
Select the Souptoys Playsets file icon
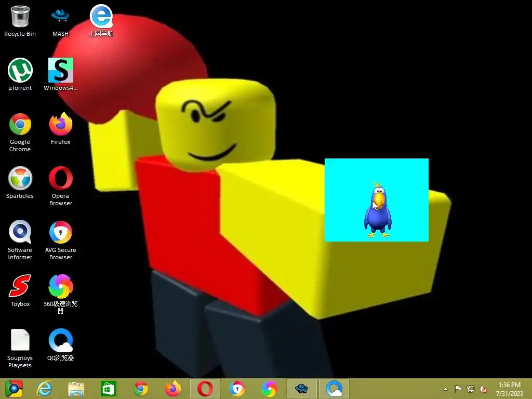[20, 349]
